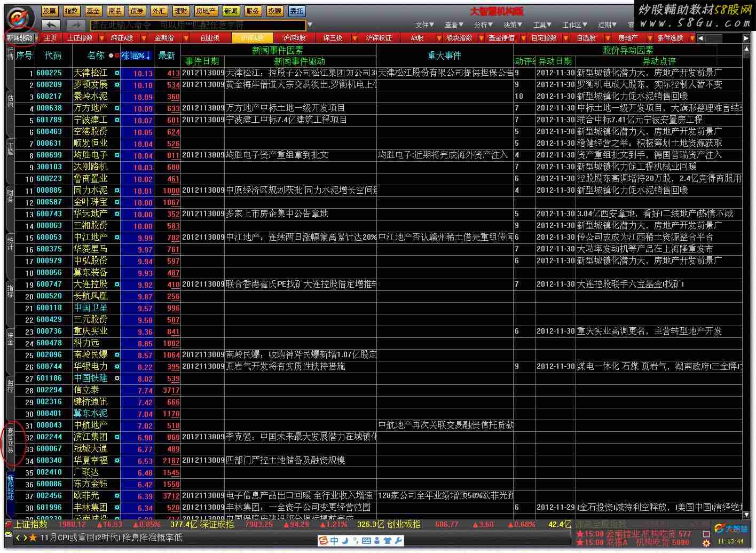
Task: Go forward with the right arrow button
Action: click(75, 25)
